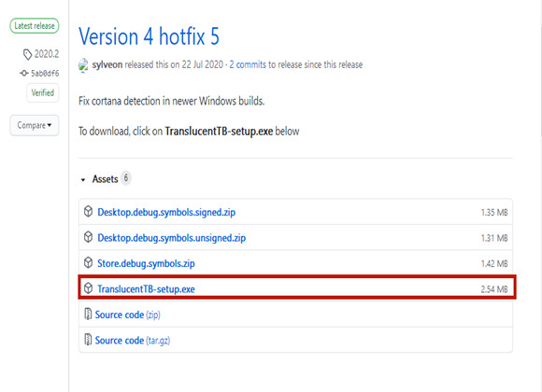Screen dimensions: 542x392
Task: Click the bold TranslucentTB-setup.exe text in description
Action: click(219, 132)
